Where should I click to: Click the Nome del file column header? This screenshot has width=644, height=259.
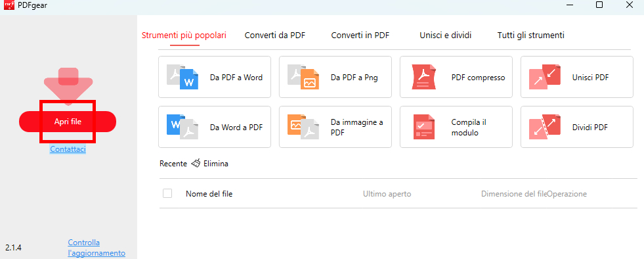[209, 194]
